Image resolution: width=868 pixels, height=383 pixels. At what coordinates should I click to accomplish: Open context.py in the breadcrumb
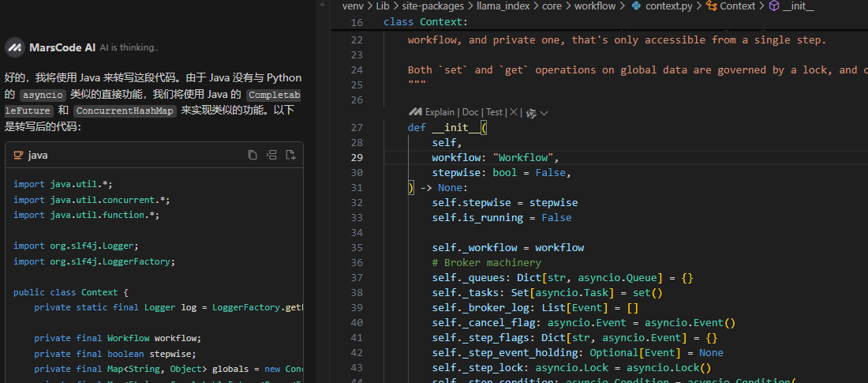click(x=668, y=6)
